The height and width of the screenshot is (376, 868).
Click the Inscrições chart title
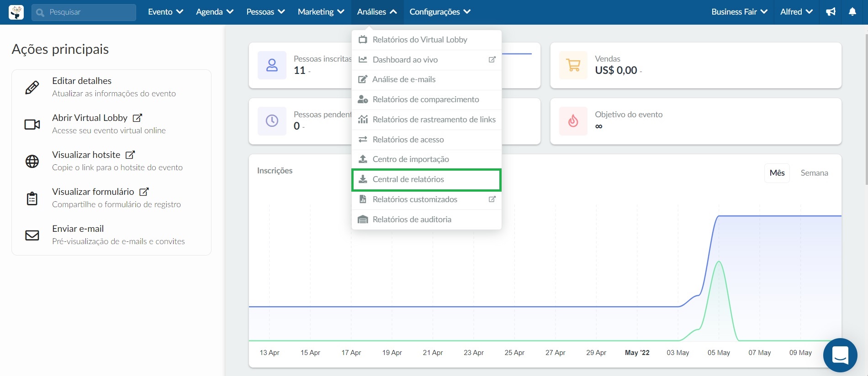pos(275,171)
